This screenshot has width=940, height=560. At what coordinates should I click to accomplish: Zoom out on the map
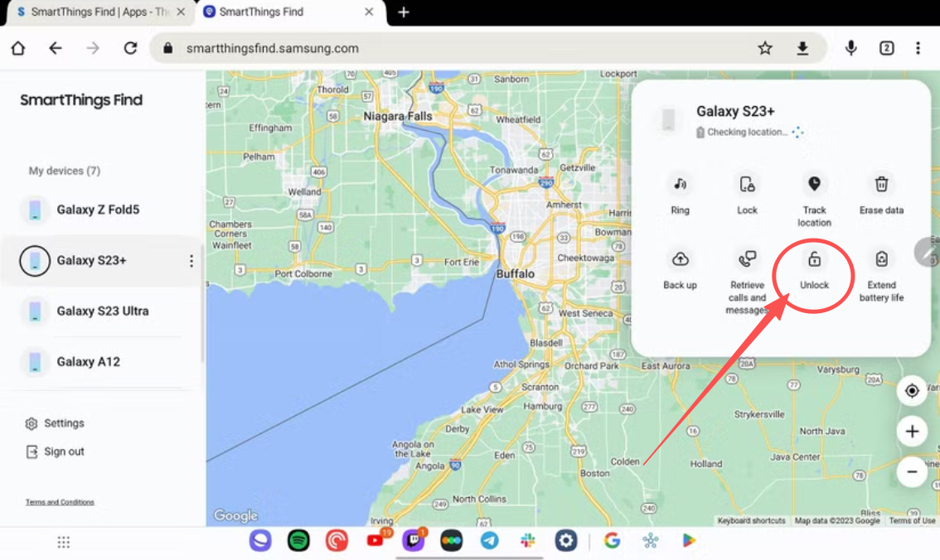tap(912, 472)
